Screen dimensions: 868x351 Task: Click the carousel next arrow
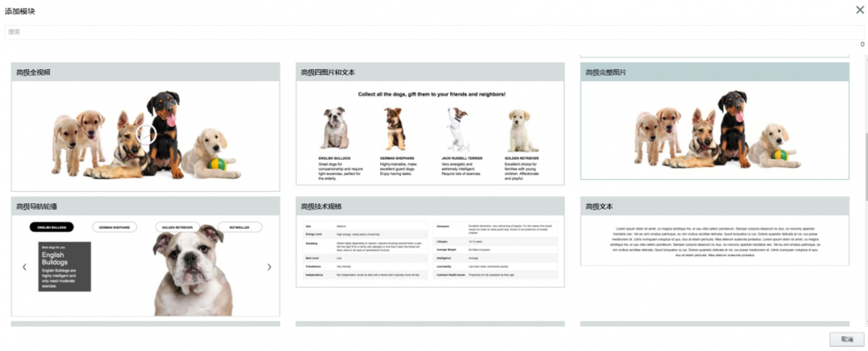click(x=268, y=267)
